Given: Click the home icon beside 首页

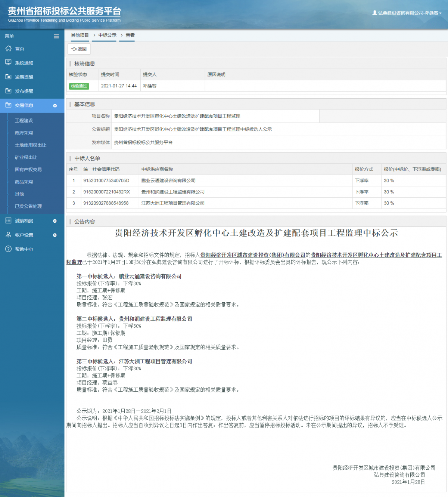Looking at the screenshot, I should click(x=8, y=49).
